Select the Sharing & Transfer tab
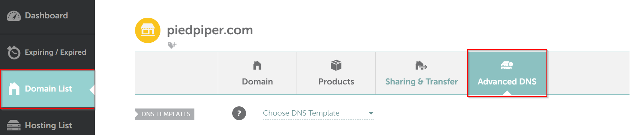Viewport: 644px width, 135px height. coord(422,73)
